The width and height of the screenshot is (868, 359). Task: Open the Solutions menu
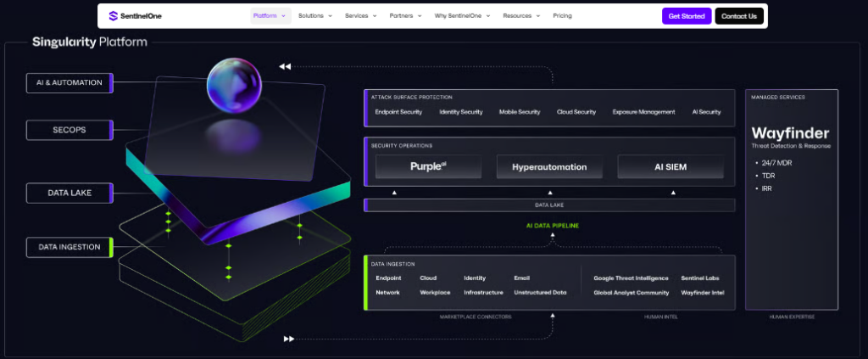click(315, 16)
